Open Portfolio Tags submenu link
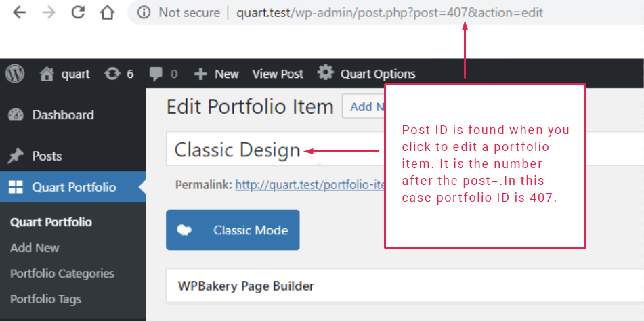Image resolution: width=644 pixels, height=321 pixels. 45,299
